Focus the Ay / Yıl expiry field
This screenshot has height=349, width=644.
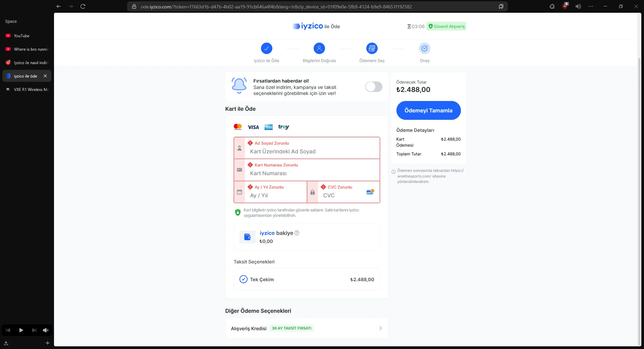pos(270,192)
